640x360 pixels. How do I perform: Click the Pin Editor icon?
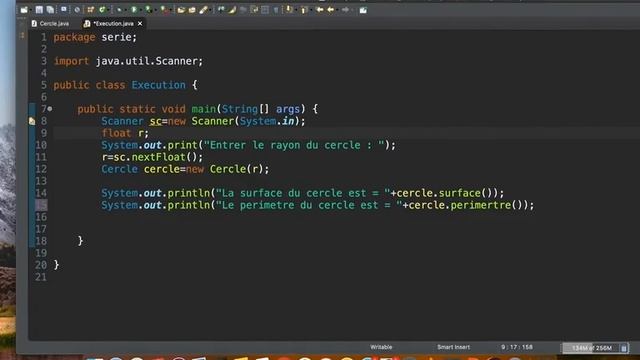[363, 10]
